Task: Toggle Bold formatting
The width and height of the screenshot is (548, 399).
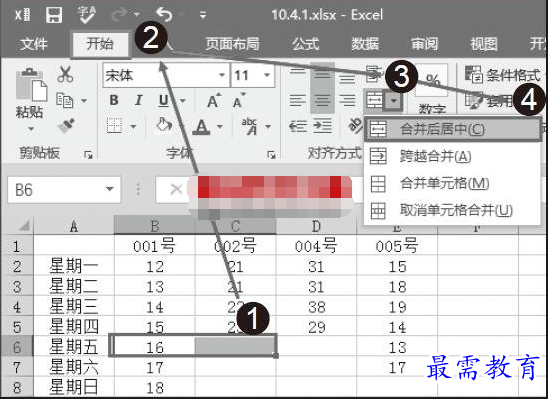Action: pos(114,101)
